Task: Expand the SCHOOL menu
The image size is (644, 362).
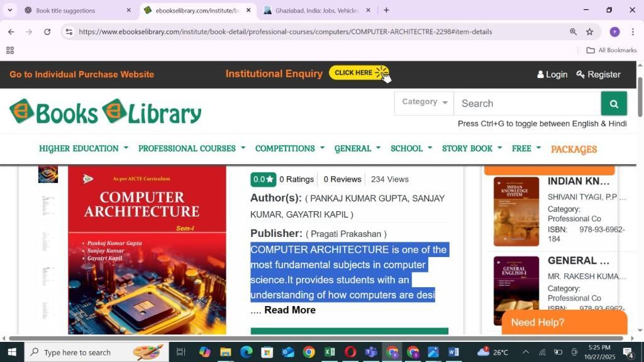Action: (411, 148)
